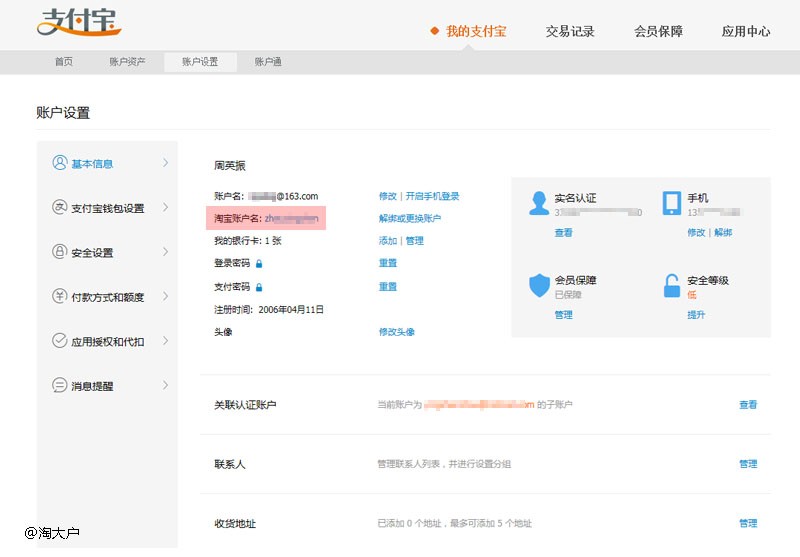Screen dimensions: 800x557
Task: Click 管理联系人列表 description text
Action: coord(444,464)
